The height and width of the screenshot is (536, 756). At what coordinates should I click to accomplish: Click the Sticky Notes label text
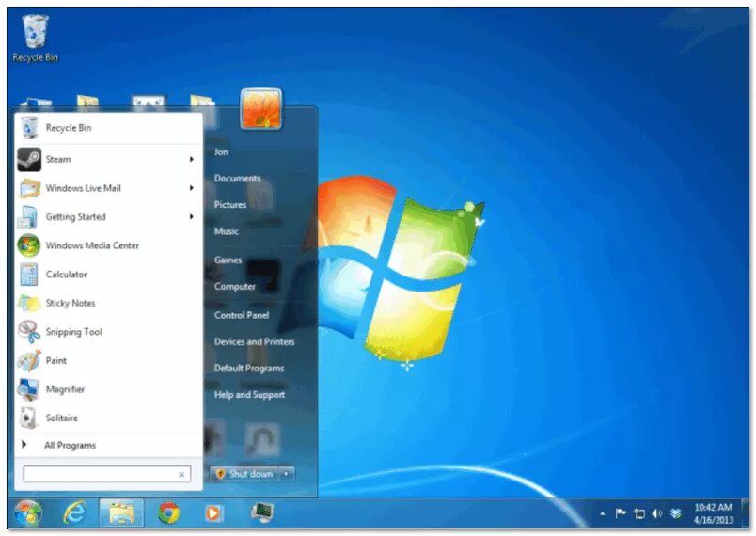[71, 303]
